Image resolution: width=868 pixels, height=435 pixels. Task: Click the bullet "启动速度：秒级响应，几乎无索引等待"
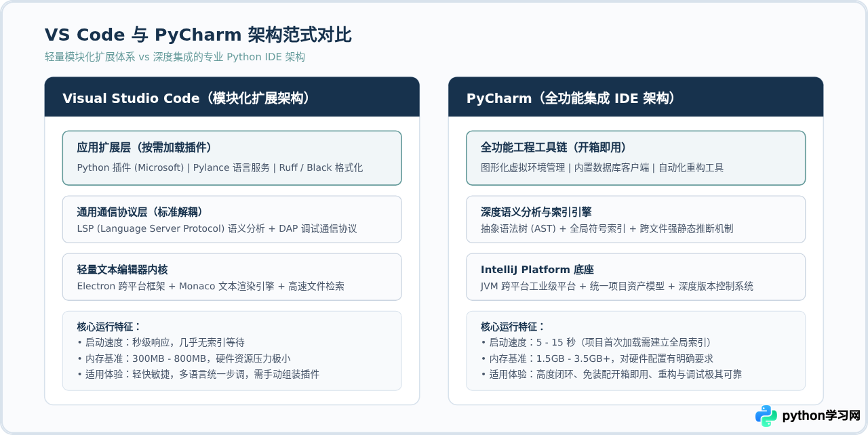tap(161, 343)
